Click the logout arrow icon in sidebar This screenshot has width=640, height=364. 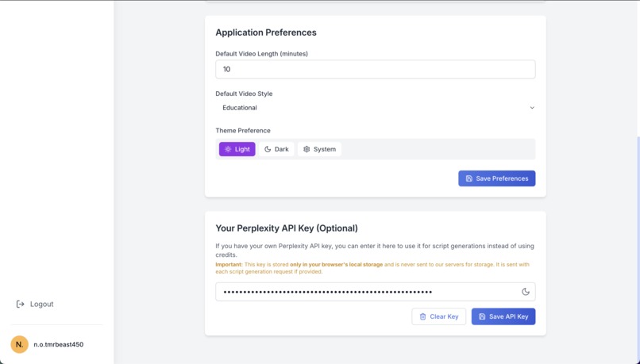(21, 304)
